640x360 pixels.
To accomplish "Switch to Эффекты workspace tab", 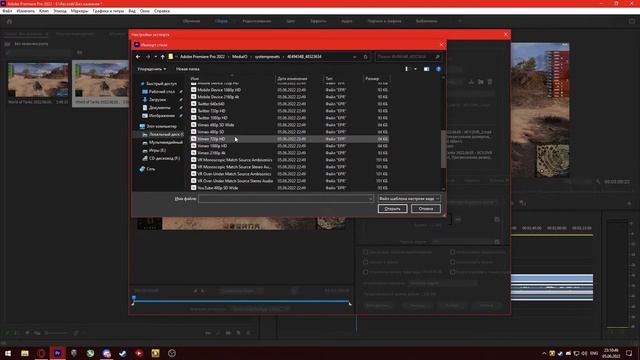I will click(318, 21).
